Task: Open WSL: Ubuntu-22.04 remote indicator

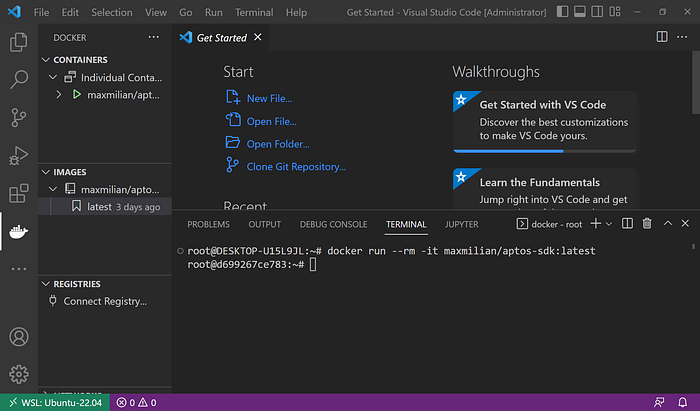Action: point(55,403)
